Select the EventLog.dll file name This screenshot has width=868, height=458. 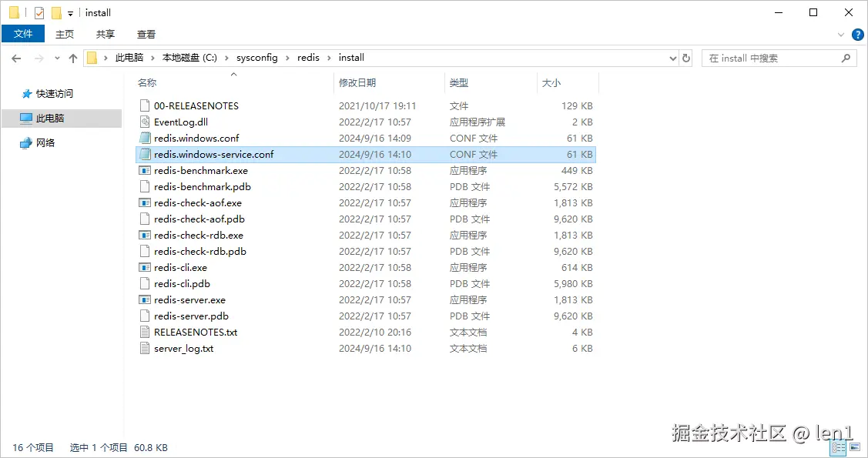(x=181, y=122)
